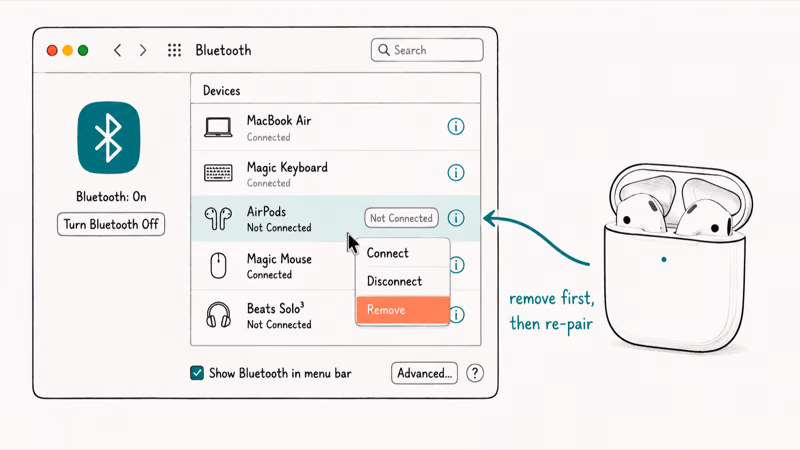Click Connected under Magic Mouse

(269, 274)
